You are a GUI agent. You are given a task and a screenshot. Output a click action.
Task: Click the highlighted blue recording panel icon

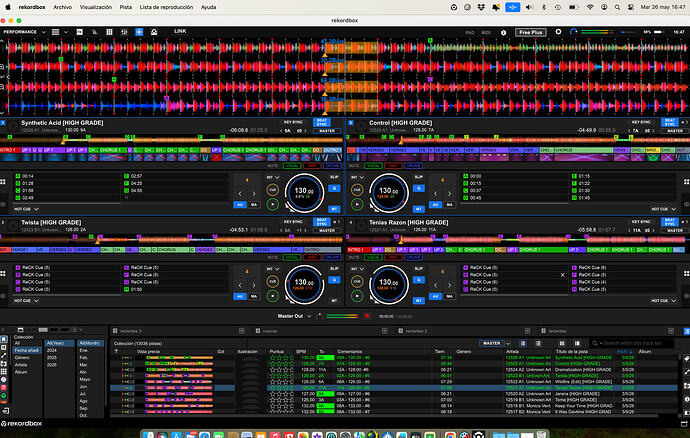[x=139, y=32]
